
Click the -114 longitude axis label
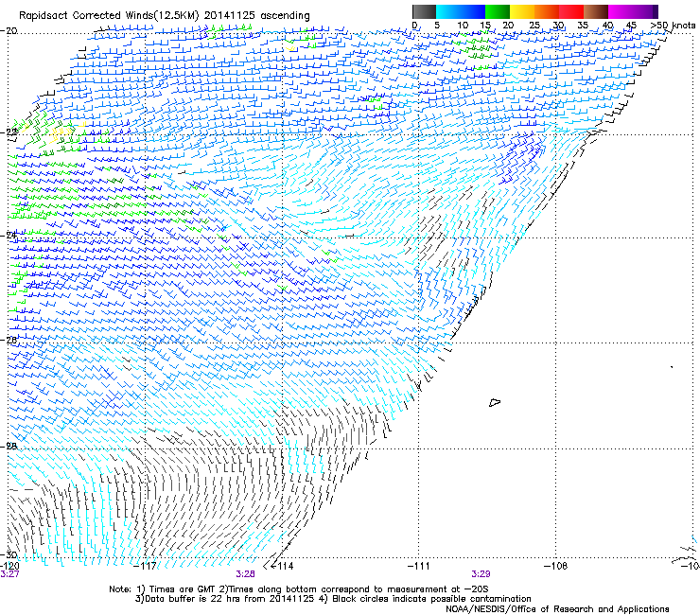282,566
